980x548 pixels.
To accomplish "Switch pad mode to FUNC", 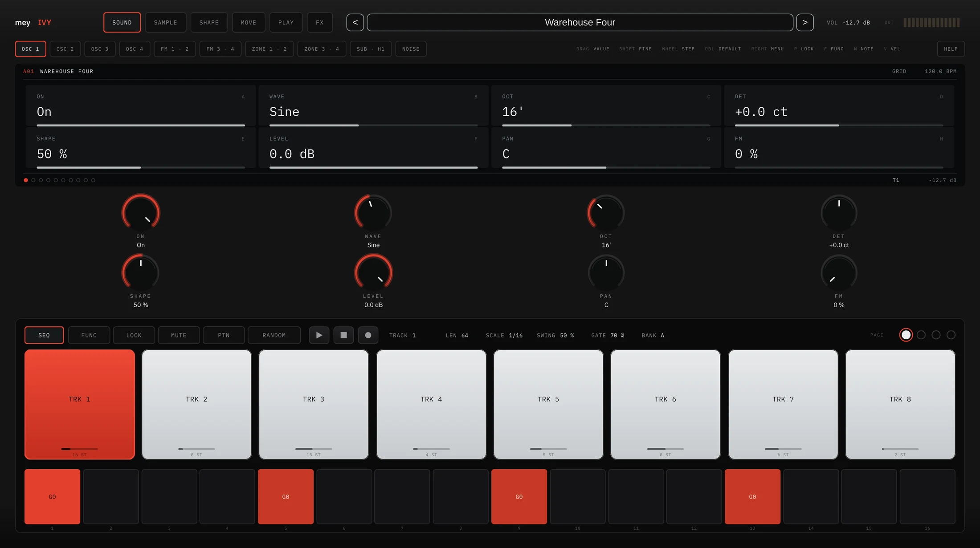I will point(89,335).
